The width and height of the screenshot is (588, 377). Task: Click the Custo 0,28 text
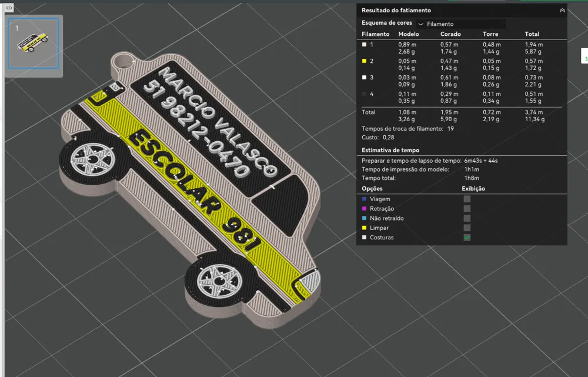click(377, 138)
